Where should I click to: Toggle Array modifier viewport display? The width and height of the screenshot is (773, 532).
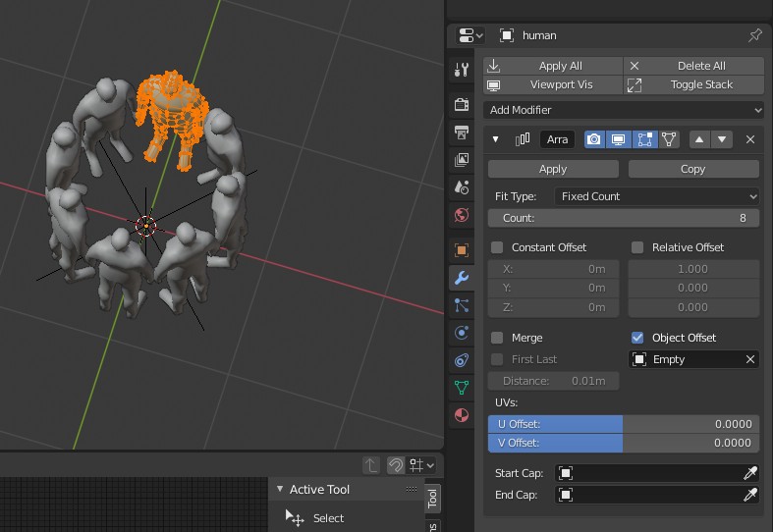point(619,139)
